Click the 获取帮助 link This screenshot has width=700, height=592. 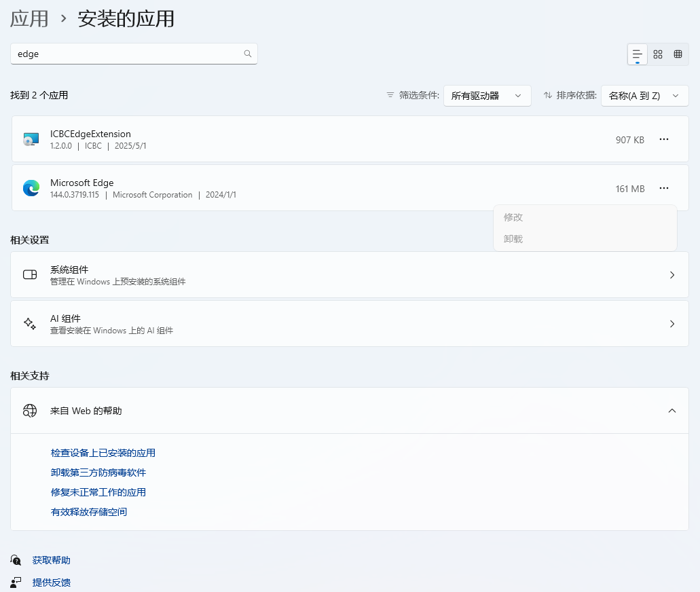[52, 560]
